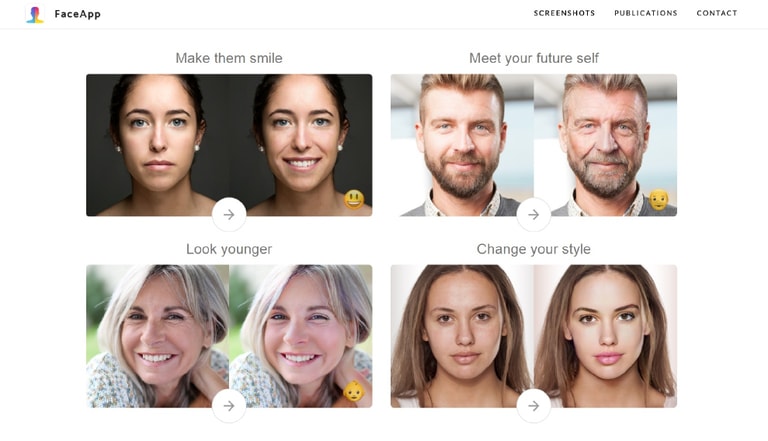
Task: Click the arrow under Change your style
Action: [x=534, y=406]
